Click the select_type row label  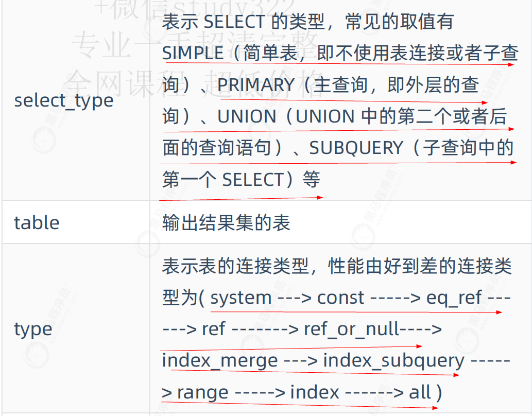pos(63,100)
